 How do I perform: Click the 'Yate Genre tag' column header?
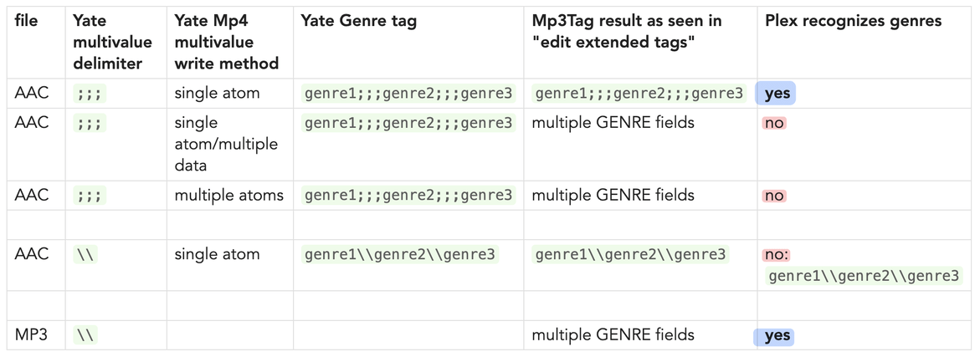[x=358, y=21]
